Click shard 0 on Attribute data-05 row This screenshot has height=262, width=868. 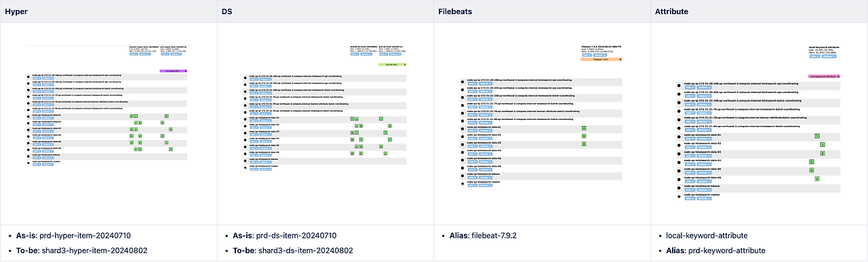point(812,171)
